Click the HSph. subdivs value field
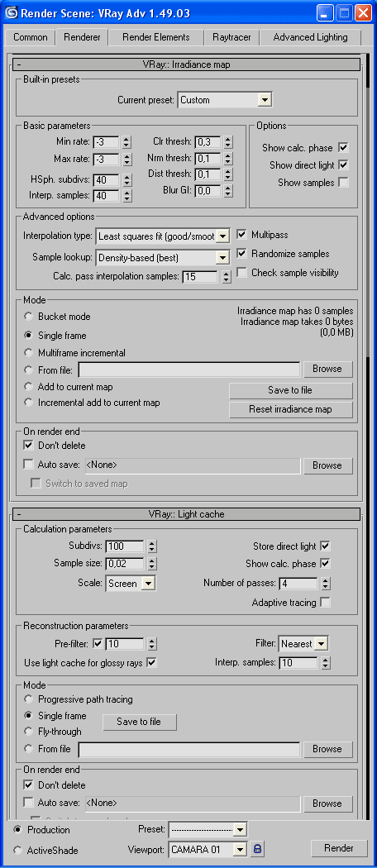This screenshot has height=868, width=377. [107, 180]
